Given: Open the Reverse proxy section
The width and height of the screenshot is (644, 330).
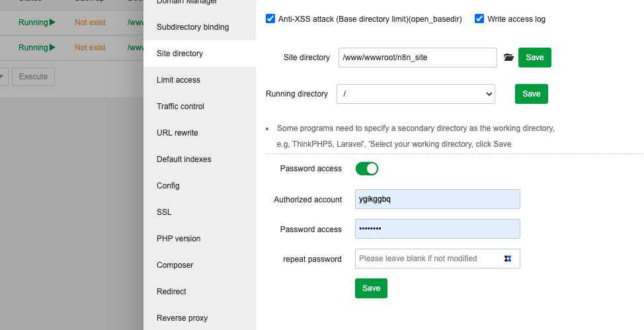Looking at the screenshot, I should [x=182, y=318].
